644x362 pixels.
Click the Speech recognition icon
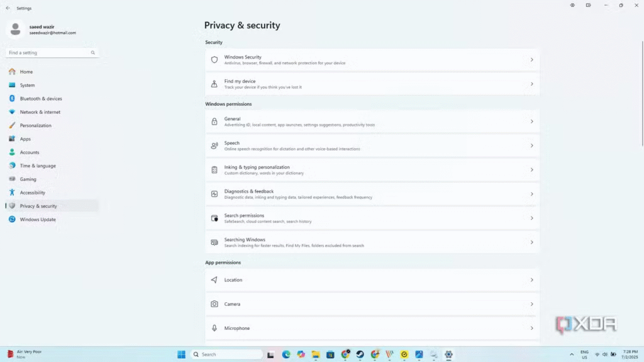coord(214,145)
